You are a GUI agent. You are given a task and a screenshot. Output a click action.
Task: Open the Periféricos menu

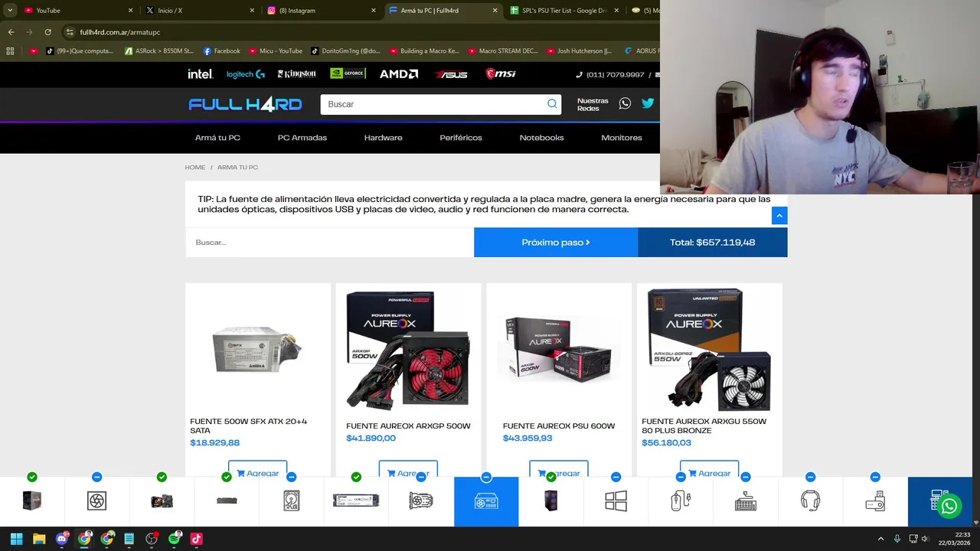461,138
